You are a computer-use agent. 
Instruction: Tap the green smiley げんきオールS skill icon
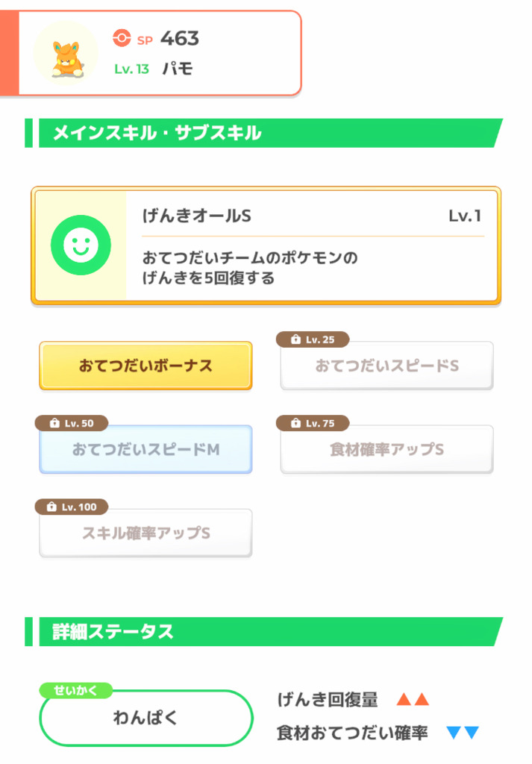pos(81,245)
